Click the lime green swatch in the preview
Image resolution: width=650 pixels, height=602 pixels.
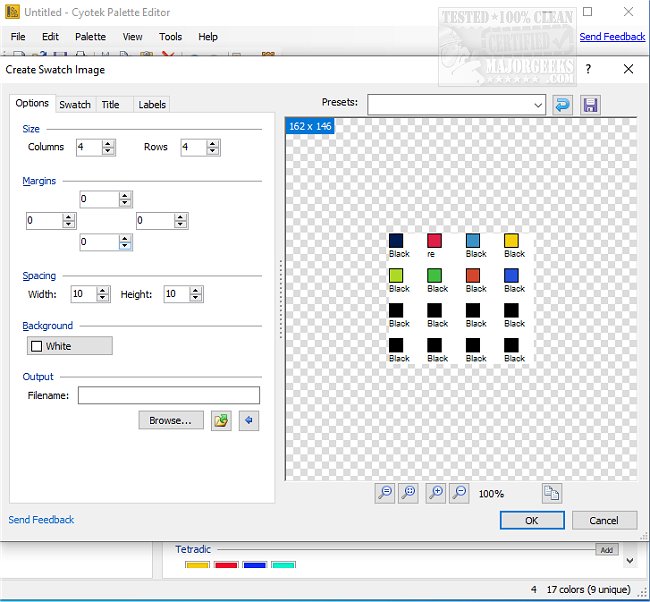(396, 275)
